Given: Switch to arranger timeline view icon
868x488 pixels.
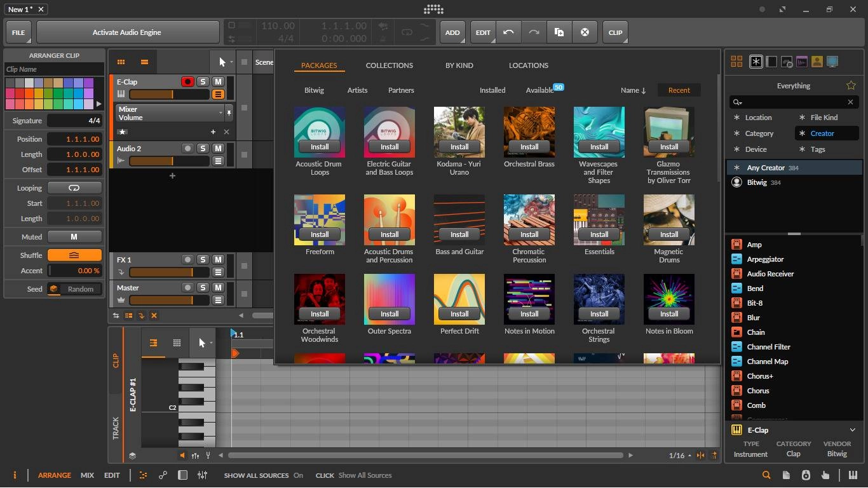Looking at the screenshot, I should pos(144,62).
